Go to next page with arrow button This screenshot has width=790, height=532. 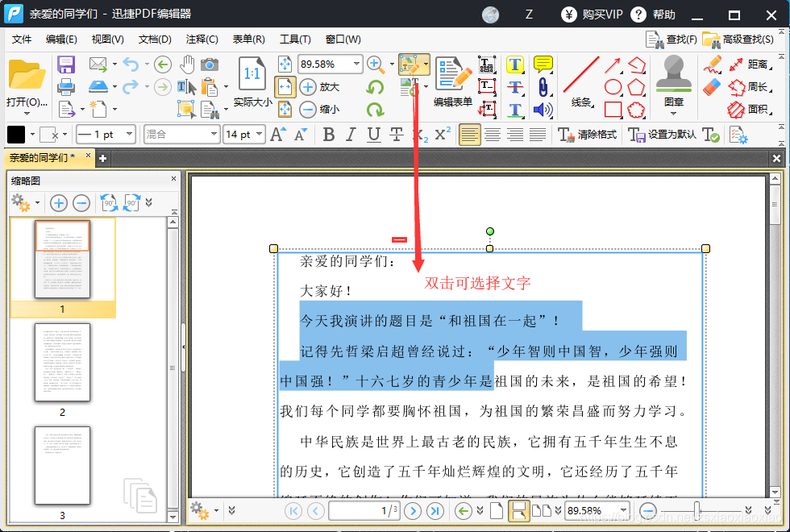[413, 511]
